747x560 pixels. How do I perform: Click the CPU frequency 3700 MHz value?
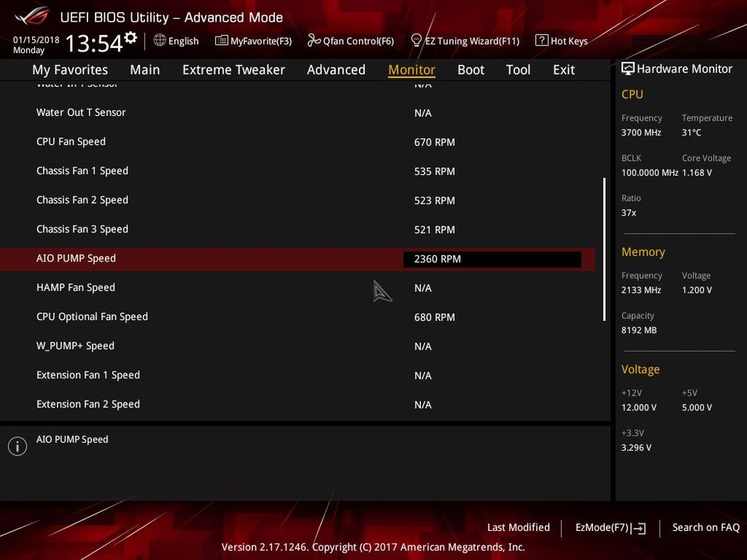coord(642,132)
